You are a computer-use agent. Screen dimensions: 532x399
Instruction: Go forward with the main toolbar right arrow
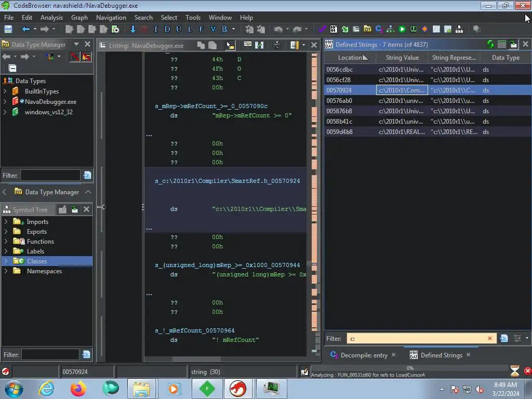click(45, 29)
